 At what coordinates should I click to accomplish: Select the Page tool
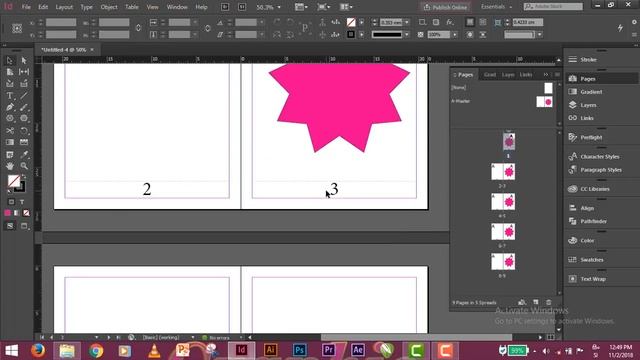pyautogui.click(x=10, y=72)
